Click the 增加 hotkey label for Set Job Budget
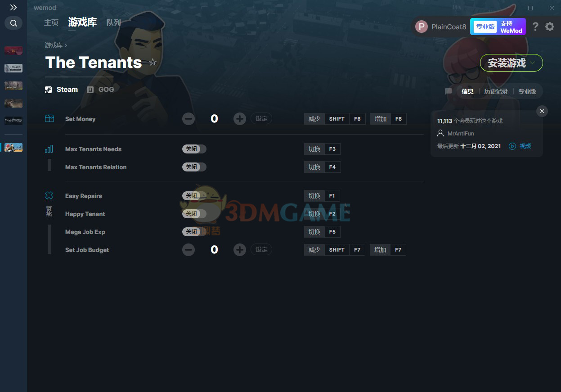 [x=381, y=250]
